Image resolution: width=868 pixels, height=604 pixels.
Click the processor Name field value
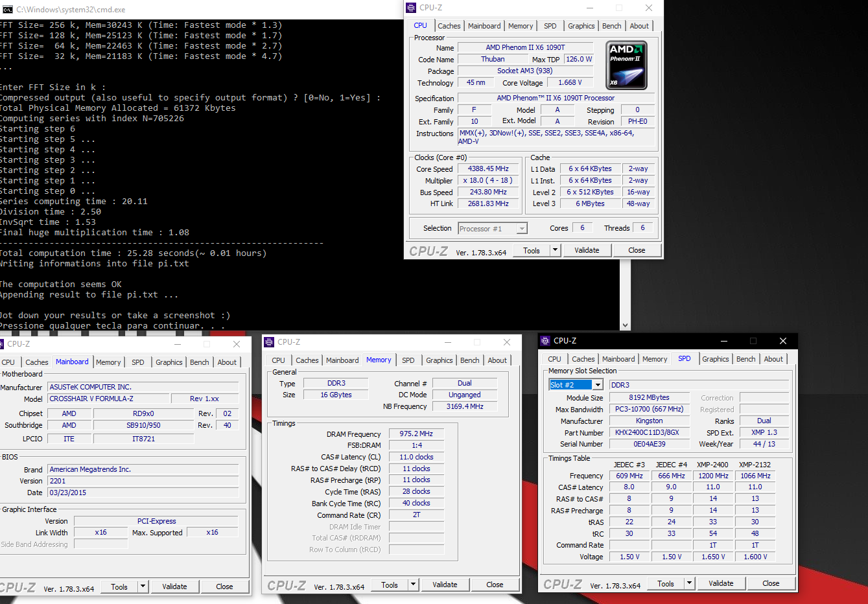(526, 47)
